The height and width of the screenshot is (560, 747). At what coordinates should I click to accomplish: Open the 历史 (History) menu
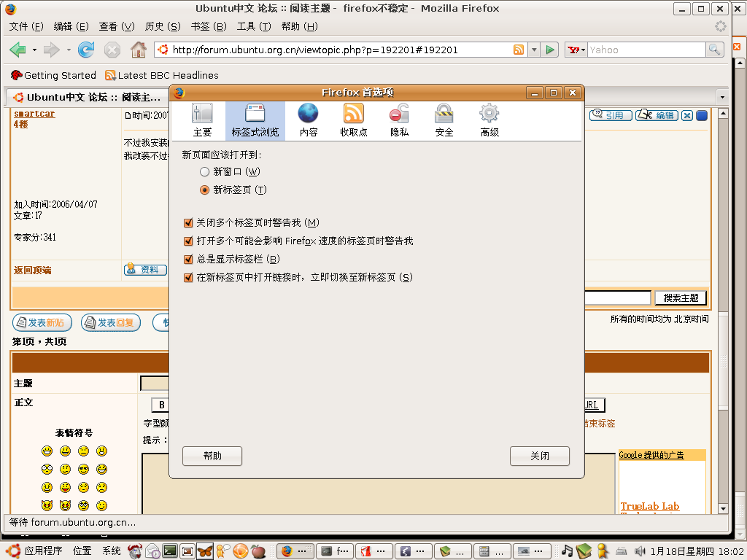point(163,27)
